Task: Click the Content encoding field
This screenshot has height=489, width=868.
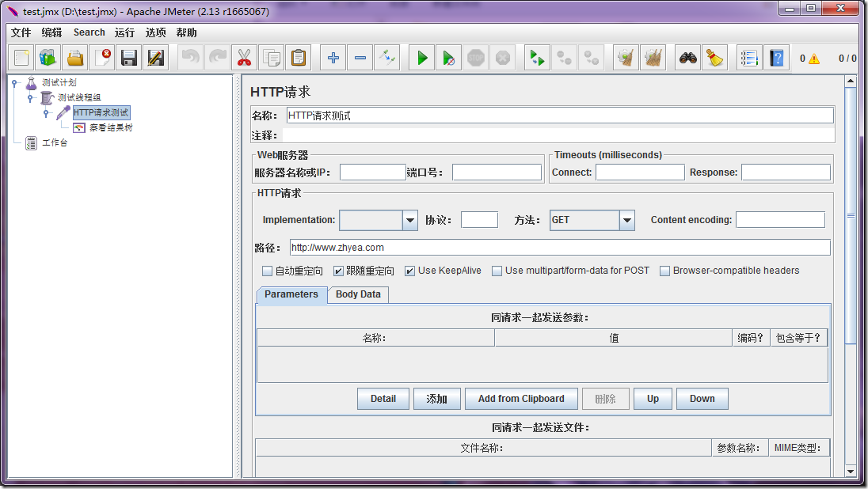Action: click(x=781, y=220)
